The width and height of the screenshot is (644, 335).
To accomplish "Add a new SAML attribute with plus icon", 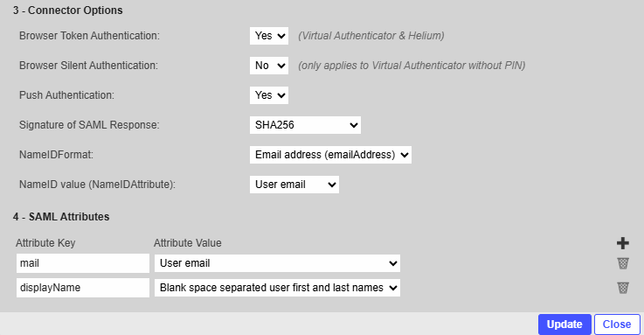I will 623,243.
